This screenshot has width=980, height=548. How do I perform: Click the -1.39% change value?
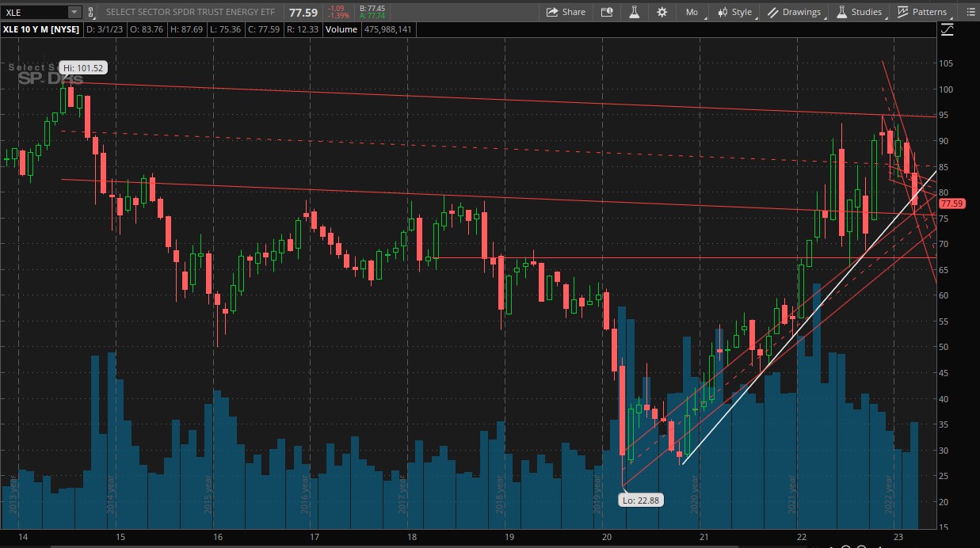point(337,16)
